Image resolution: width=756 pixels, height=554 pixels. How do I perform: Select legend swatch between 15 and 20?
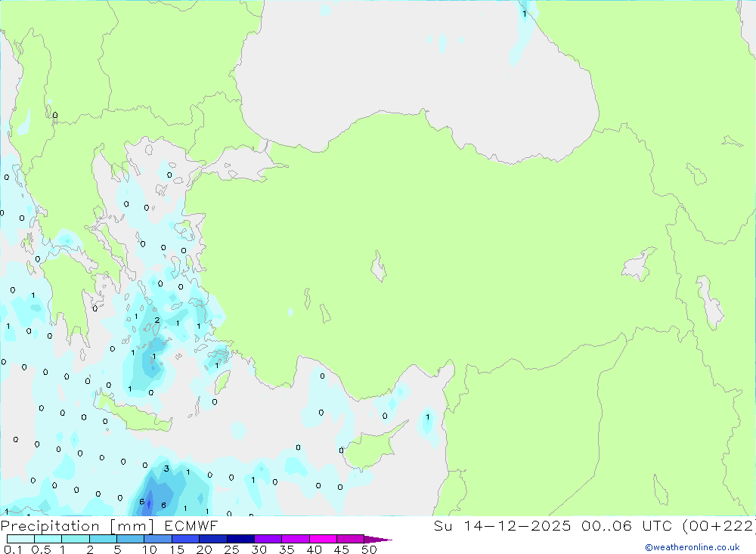[x=186, y=539]
